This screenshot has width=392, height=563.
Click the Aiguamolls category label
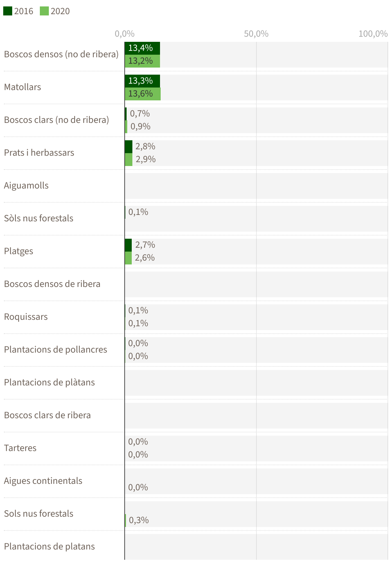pos(26,186)
